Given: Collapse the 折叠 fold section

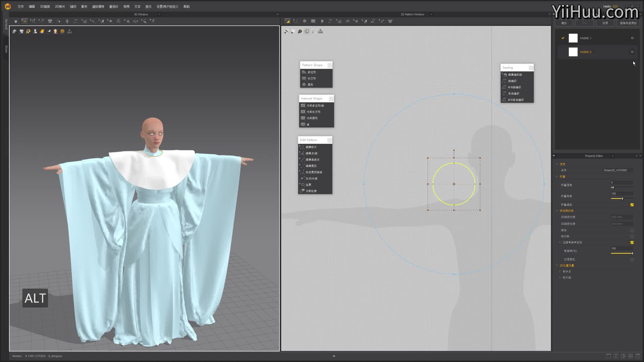Looking at the screenshot, I should (557, 177).
